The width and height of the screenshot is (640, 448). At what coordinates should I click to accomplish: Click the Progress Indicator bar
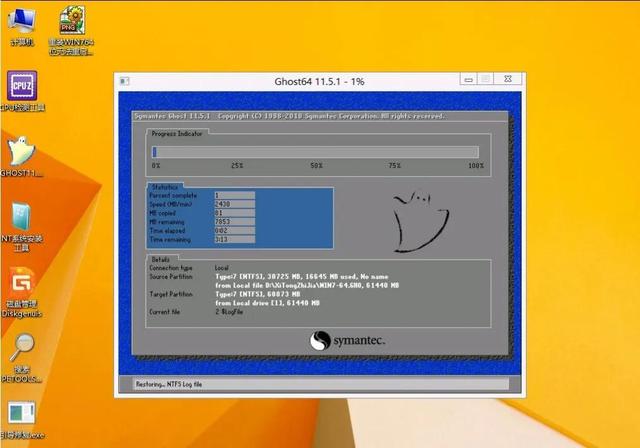(315, 152)
